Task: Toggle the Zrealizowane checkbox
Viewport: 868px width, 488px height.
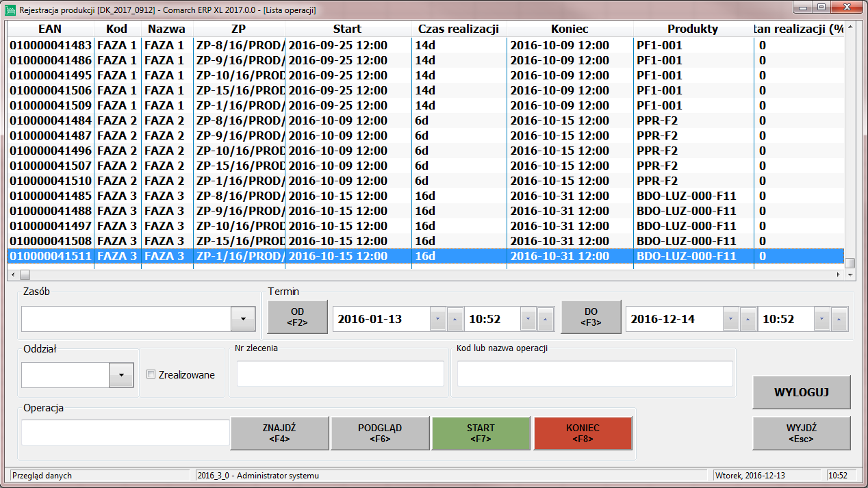Action: tap(151, 374)
